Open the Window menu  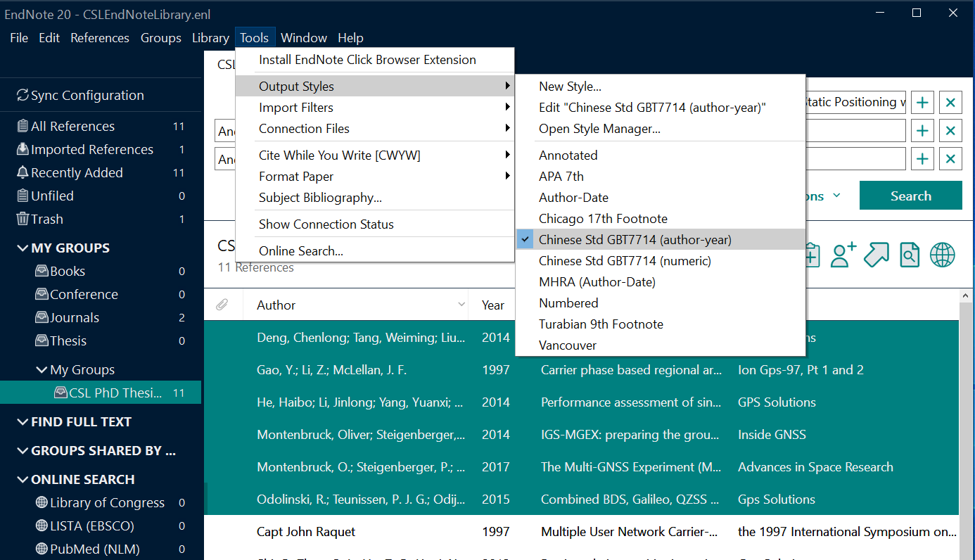304,38
